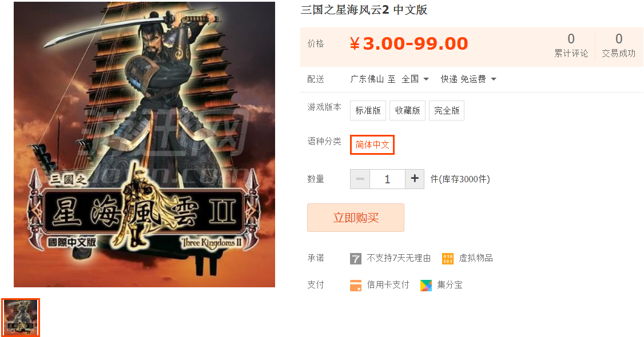Select the 标准版 game version
The height and width of the screenshot is (337, 644).
click(368, 111)
